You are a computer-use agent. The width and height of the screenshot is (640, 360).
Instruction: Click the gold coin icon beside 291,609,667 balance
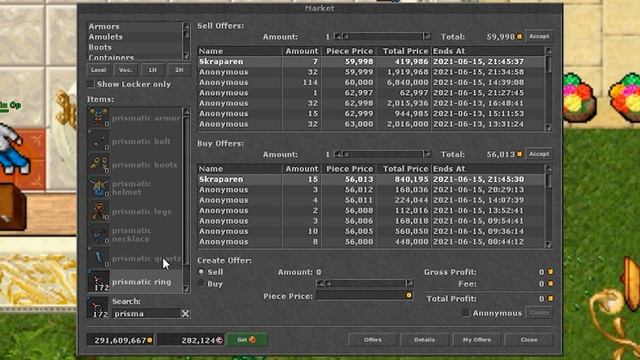pyautogui.click(x=150, y=340)
